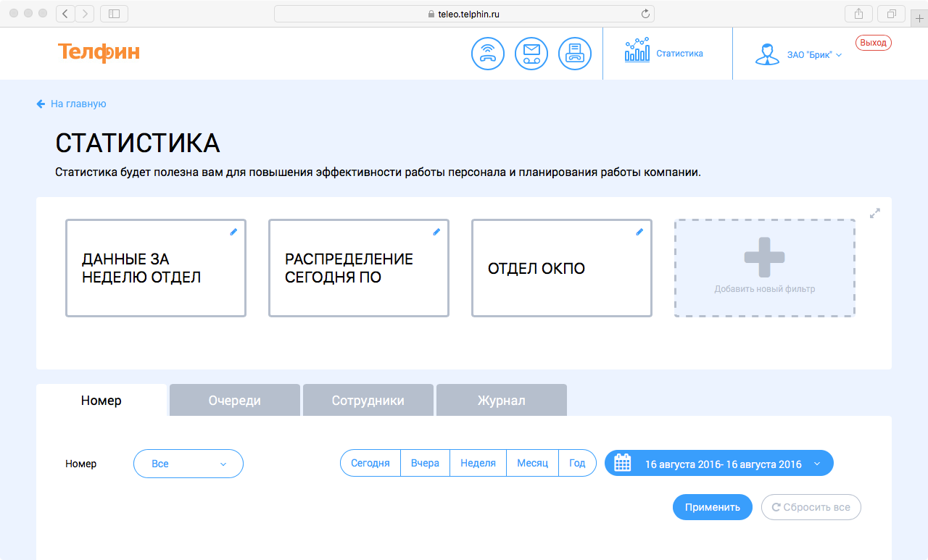928x560 pixels.
Task: Open the voicemail envelope icon
Action: pyautogui.click(x=531, y=54)
